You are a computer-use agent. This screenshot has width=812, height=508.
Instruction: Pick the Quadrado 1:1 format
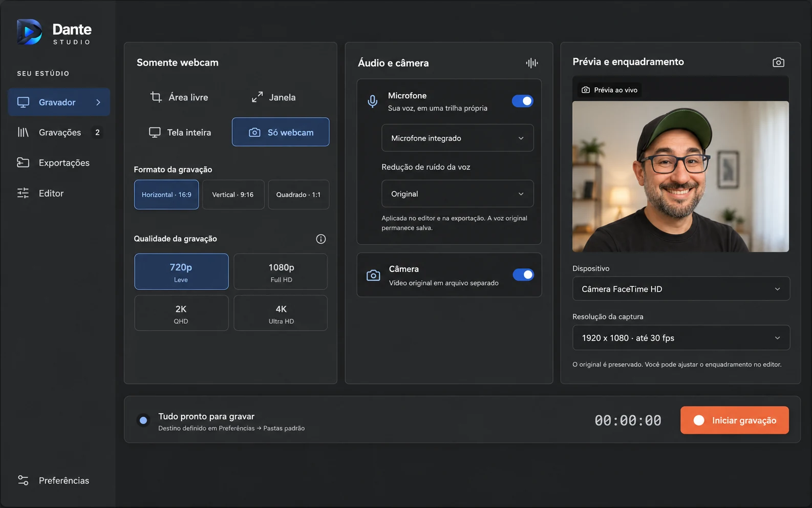pos(298,195)
